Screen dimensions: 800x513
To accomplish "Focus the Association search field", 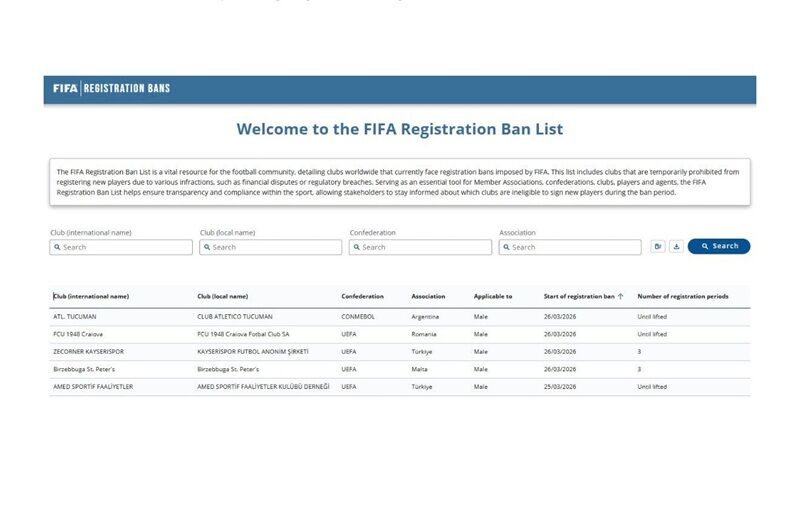I will pyautogui.click(x=570, y=247).
